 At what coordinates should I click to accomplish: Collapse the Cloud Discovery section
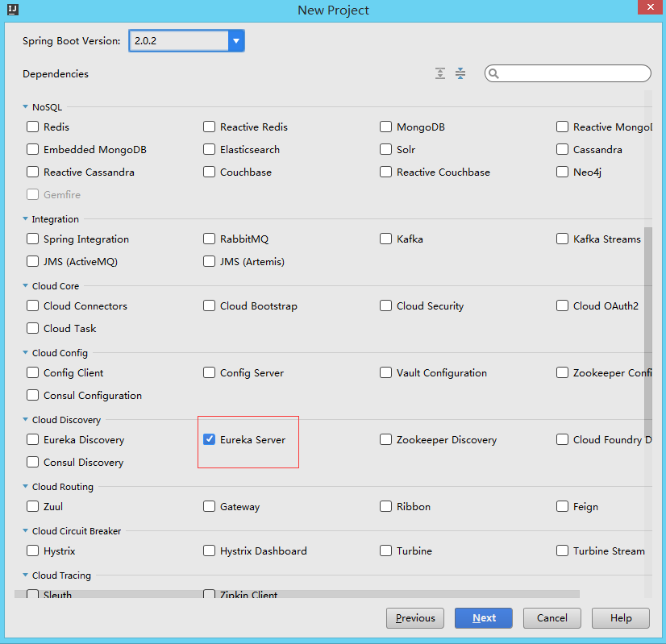coord(26,419)
